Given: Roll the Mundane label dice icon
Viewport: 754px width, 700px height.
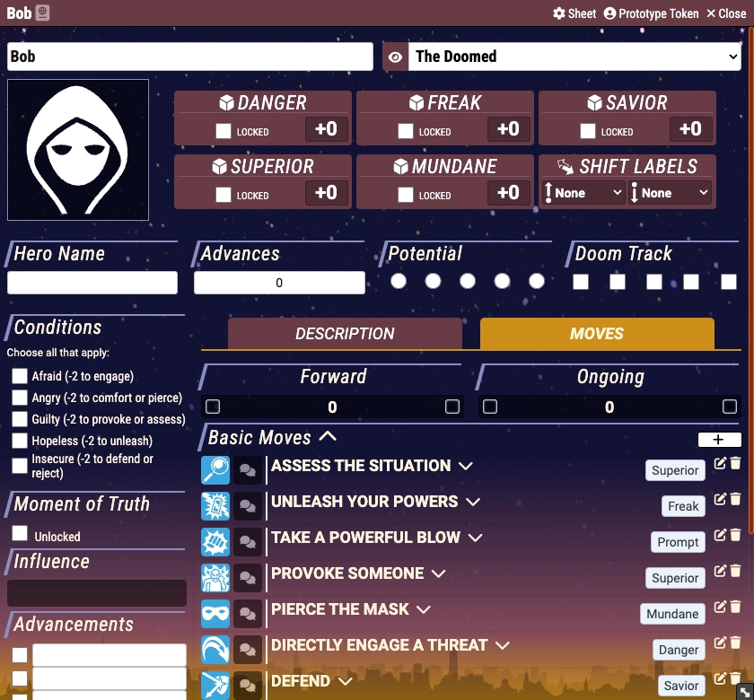Looking at the screenshot, I should [x=400, y=166].
